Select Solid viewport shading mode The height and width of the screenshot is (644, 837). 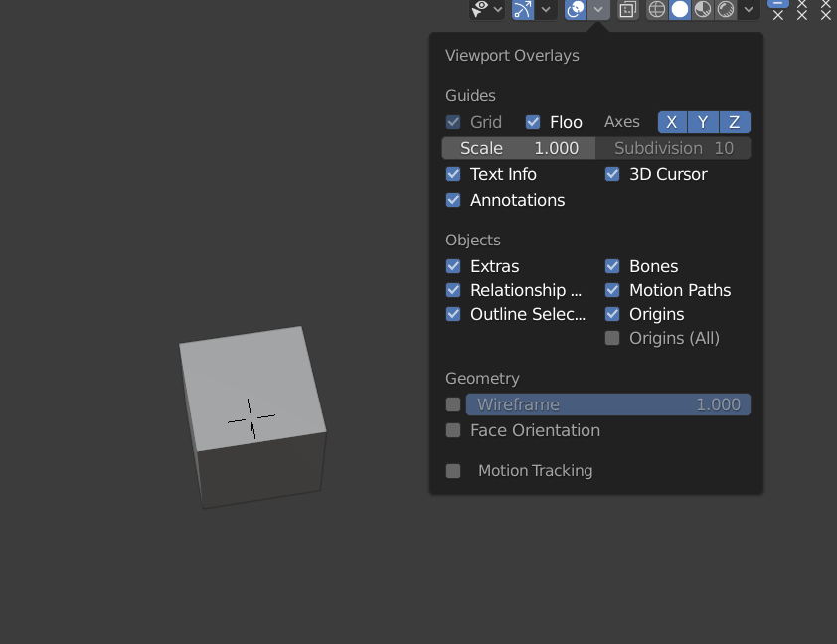(680, 9)
